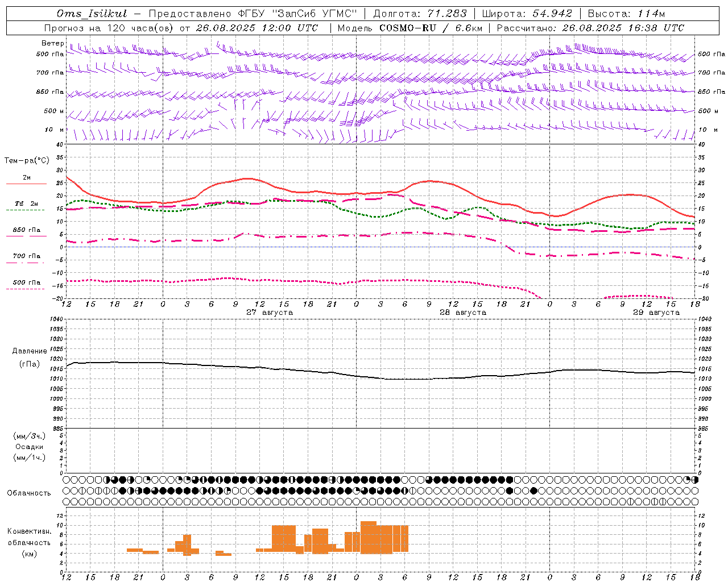Click the tallest orange convective cloud bar

pyautogui.click(x=369, y=538)
